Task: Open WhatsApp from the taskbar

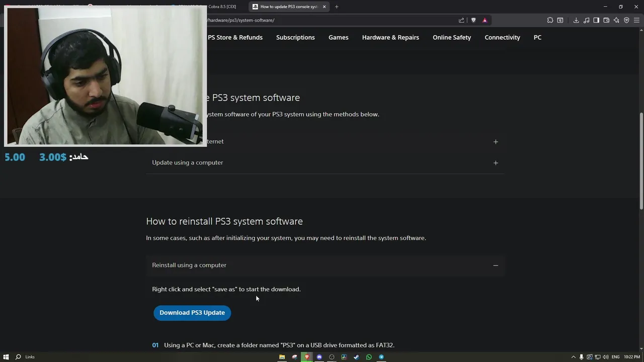Action: [x=369, y=357]
